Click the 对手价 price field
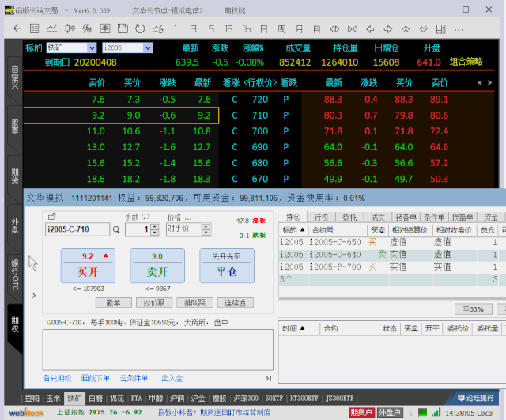Viewport: 506px width, 420px height. [x=184, y=229]
